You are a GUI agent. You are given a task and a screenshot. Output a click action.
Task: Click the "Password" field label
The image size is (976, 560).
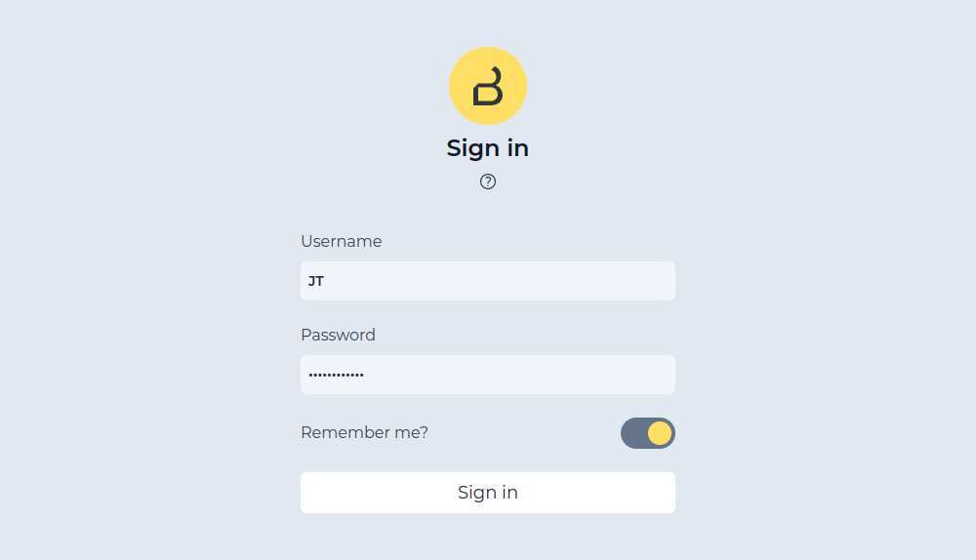[338, 335]
